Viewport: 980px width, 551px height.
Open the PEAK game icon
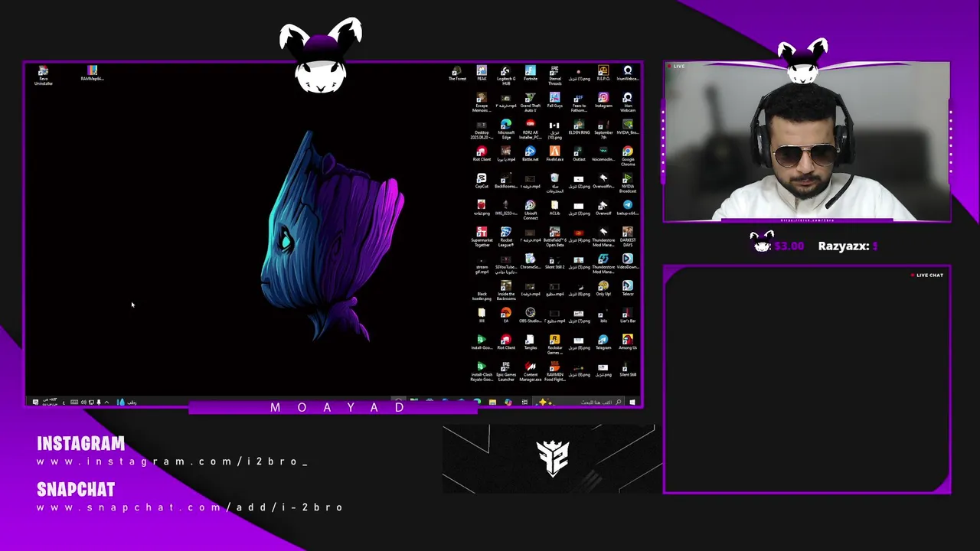click(482, 73)
